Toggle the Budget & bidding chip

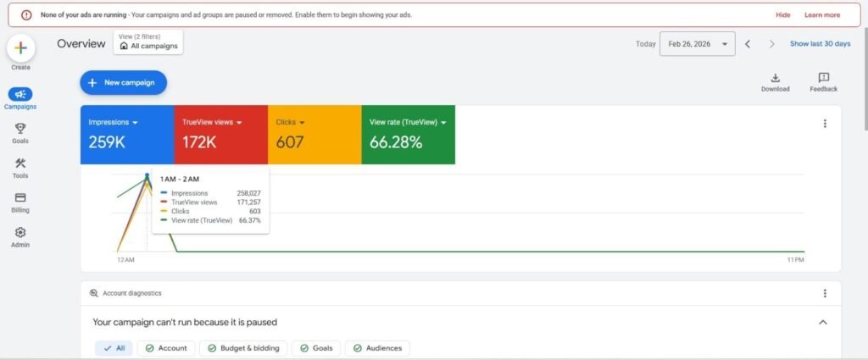(x=242, y=348)
